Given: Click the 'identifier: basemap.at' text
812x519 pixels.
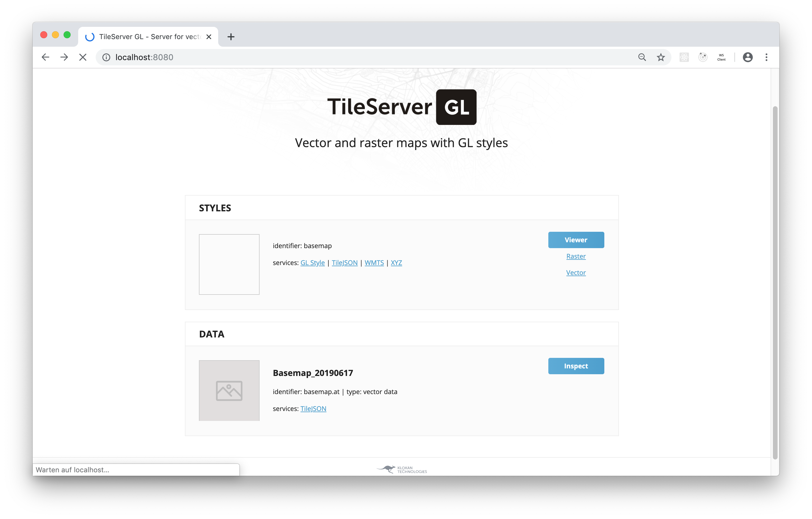Looking at the screenshot, I should pyautogui.click(x=306, y=392).
